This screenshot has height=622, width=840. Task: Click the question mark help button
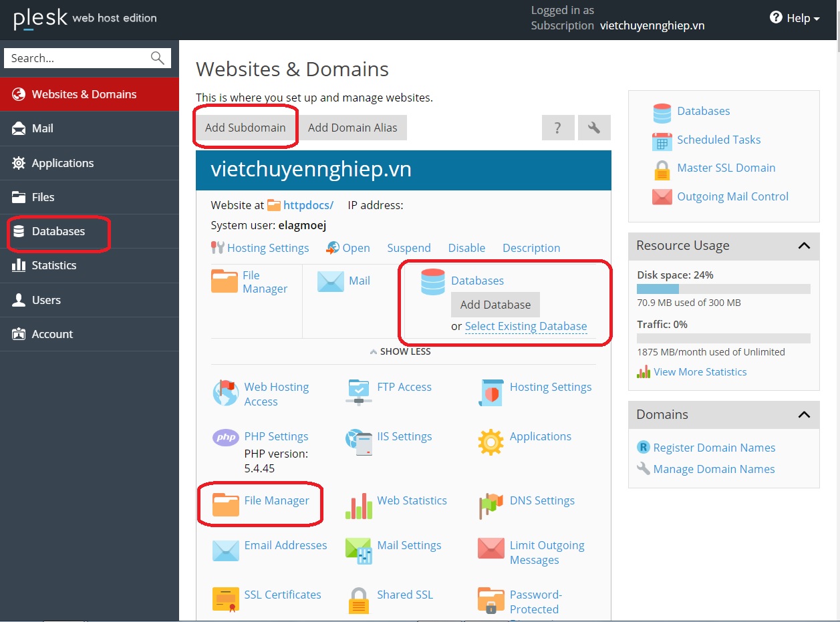coord(558,128)
